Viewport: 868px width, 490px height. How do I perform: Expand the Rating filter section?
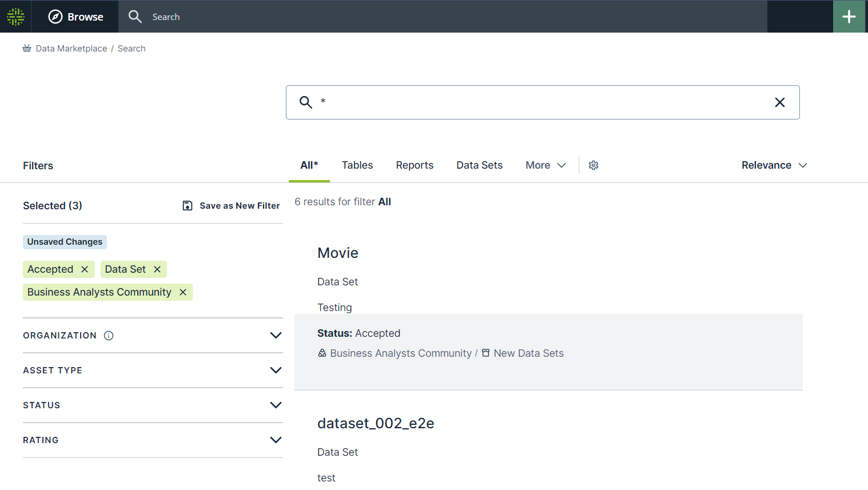pyautogui.click(x=276, y=440)
